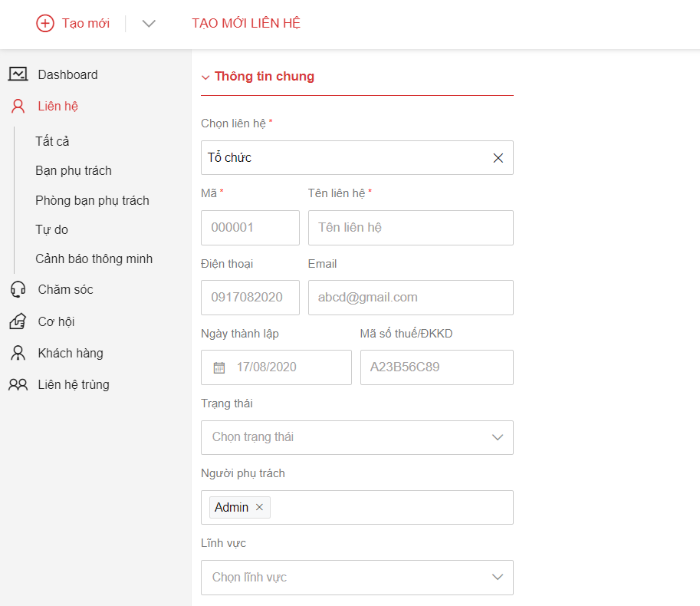Focus the Email input field
Screen dimensions: 700x606
(410, 298)
